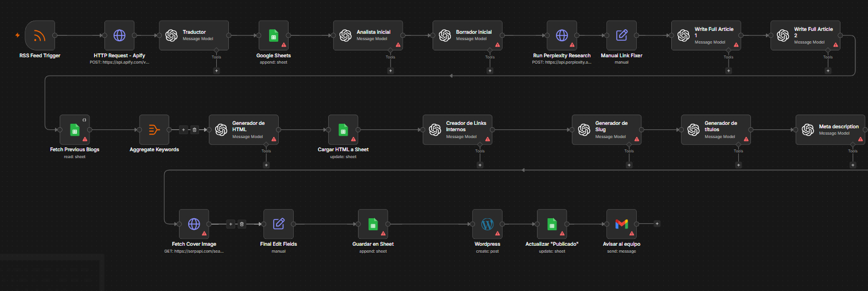The image size is (868, 291).
Task: Select the Aggregate Keywords node
Action: (154, 129)
